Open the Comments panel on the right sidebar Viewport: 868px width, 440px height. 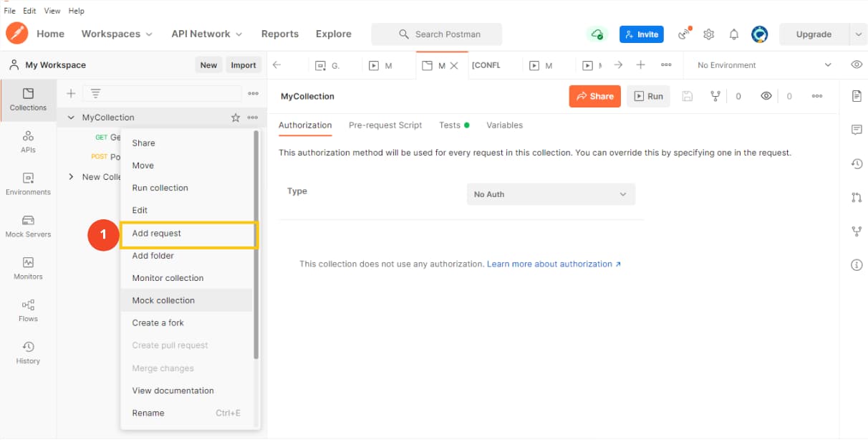coord(857,129)
